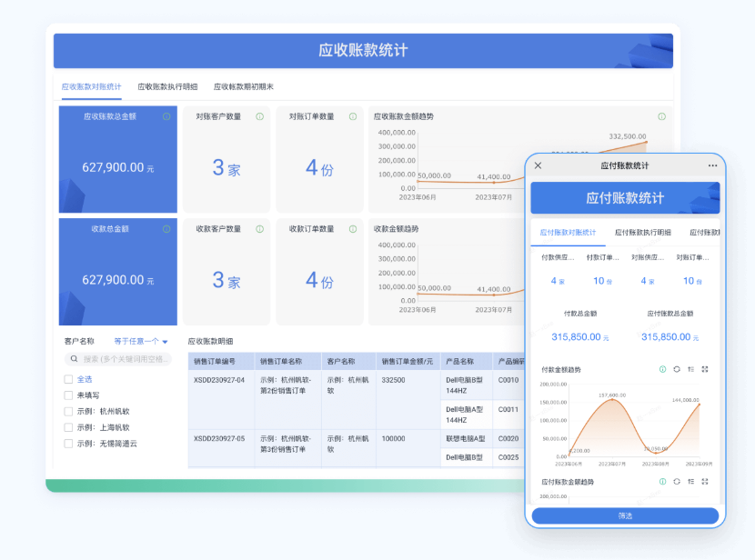The image size is (755, 560).
Task: Check the 示例：上海帆软 checkbox
Action: click(x=68, y=427)
